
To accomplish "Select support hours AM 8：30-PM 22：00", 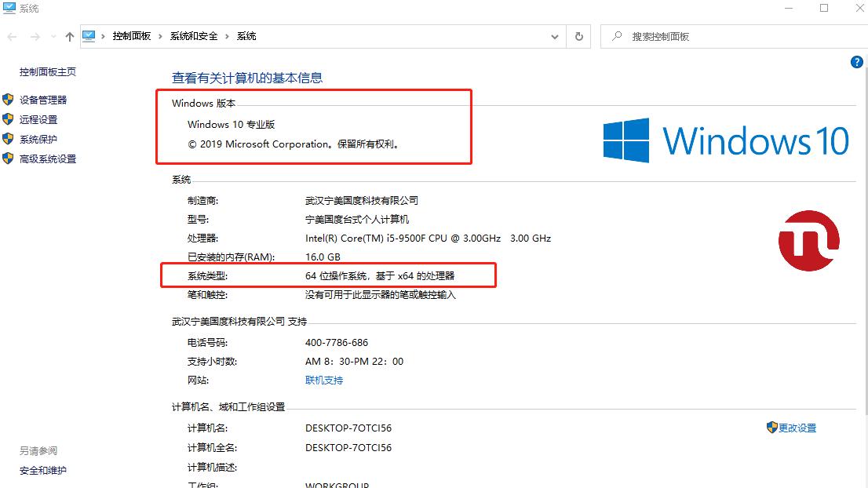I will click(354, 362).
